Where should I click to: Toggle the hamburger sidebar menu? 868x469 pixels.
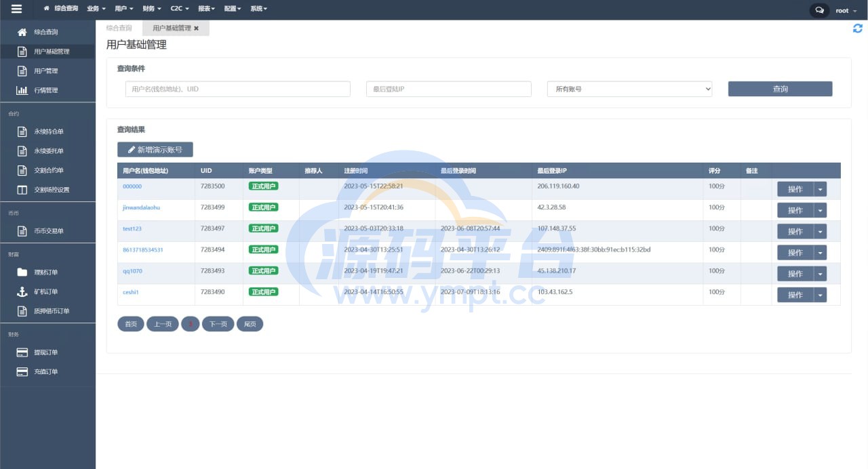click(x=16, y=9)
